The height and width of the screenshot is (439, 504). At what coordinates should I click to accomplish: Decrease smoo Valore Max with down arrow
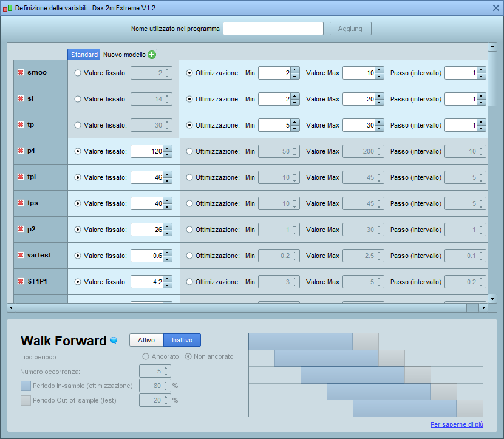pyautogui.click(x=380, y=76)
